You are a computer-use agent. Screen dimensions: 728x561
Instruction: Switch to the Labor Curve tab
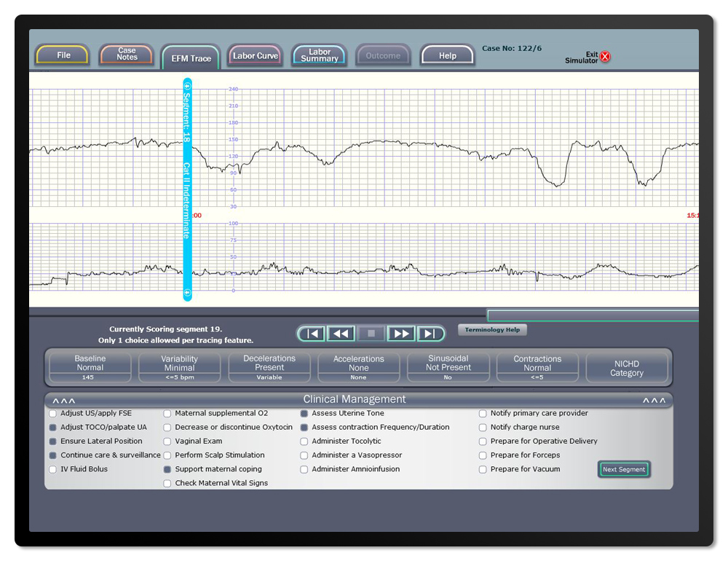pyautogui.click(x=255, y=56)
